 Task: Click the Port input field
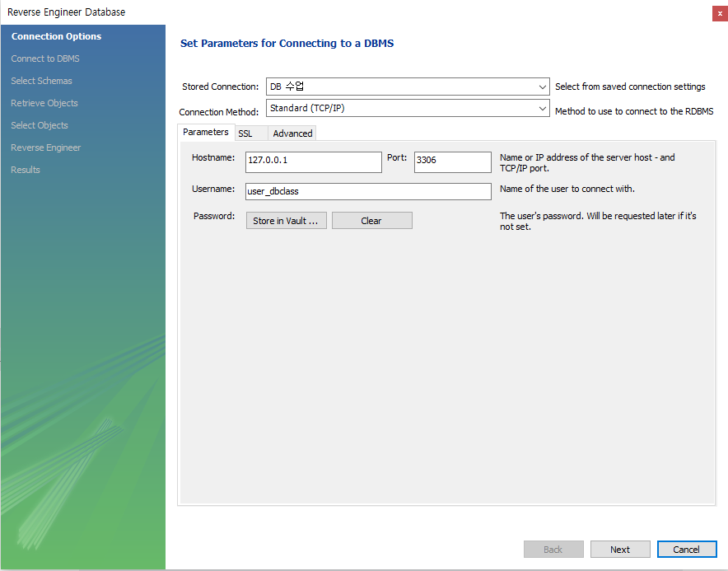pos(453,162)
